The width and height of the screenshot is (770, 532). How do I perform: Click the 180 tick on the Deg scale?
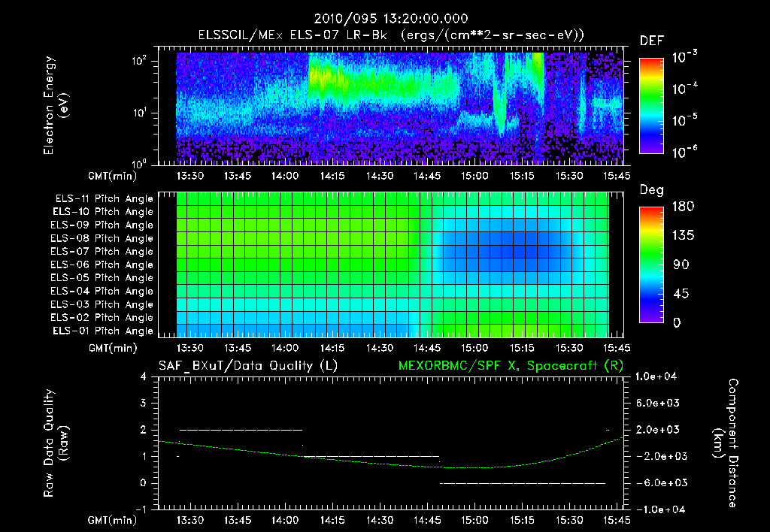(x=684, y=206)
